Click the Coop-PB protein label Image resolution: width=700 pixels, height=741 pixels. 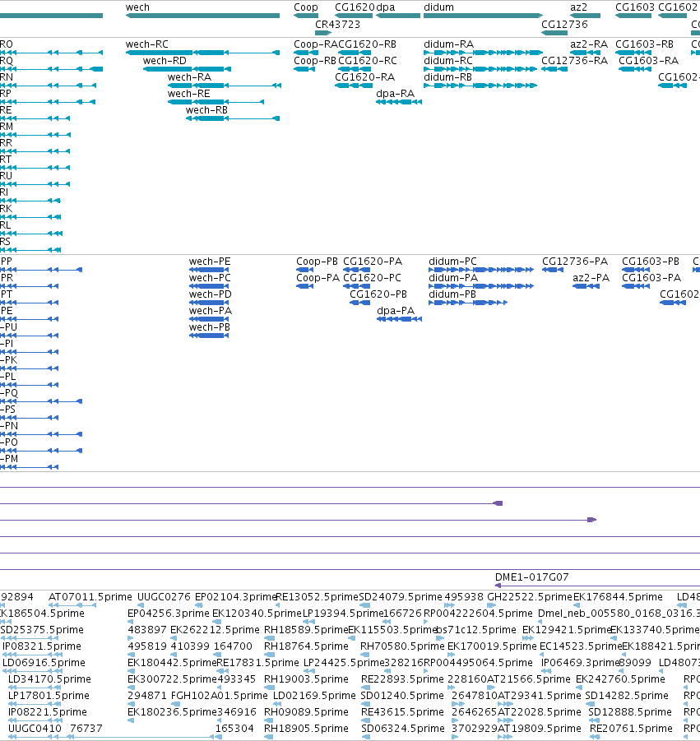[317, 262]
